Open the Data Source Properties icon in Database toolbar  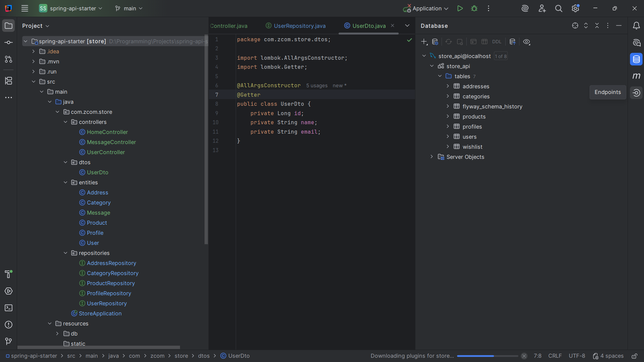click(x=435, y=41)
